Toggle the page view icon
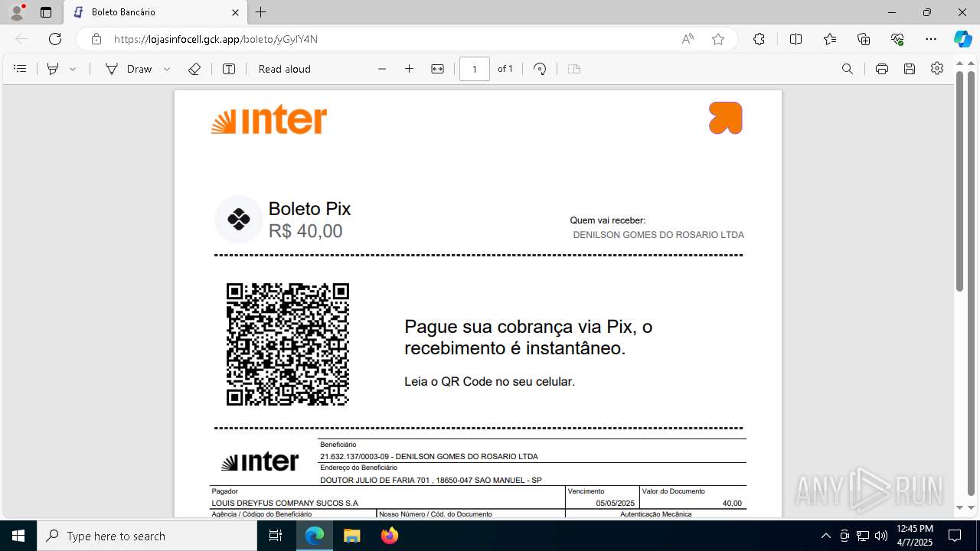This screenshot has width=980, height=551. point(574,69)
